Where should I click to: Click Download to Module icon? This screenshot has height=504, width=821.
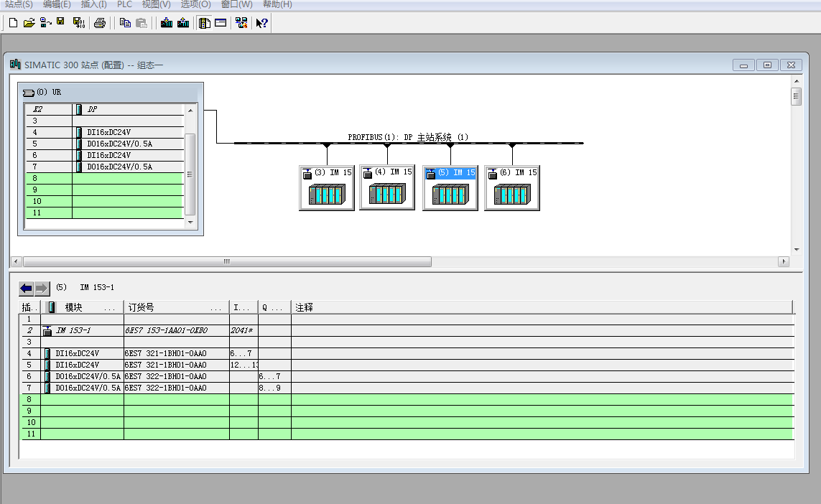tap(167, 22)
